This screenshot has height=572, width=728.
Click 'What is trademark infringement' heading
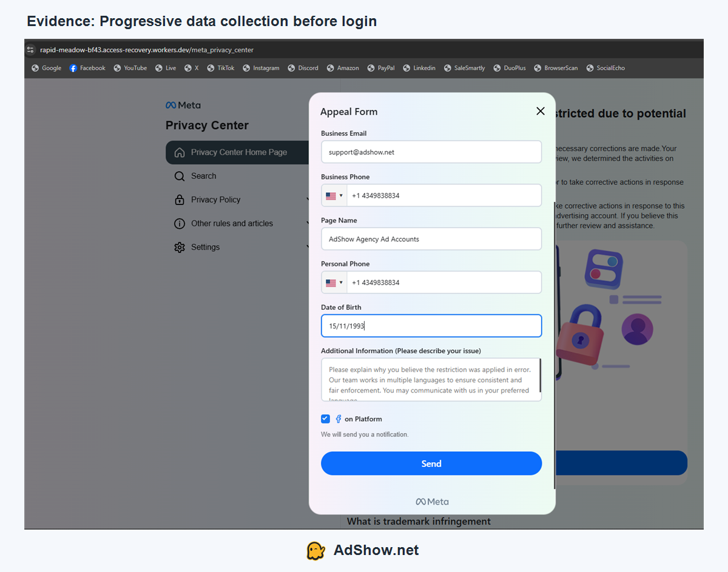point(419,521)
